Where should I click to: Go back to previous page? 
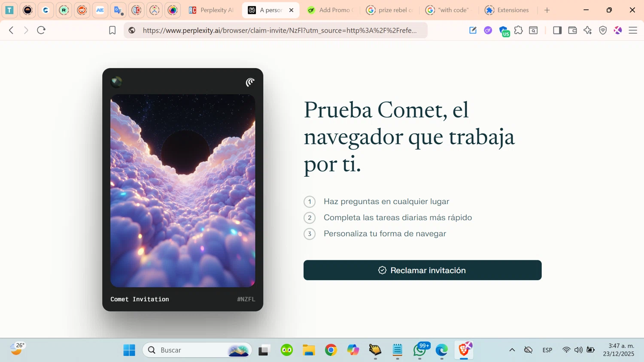[12, 30]
